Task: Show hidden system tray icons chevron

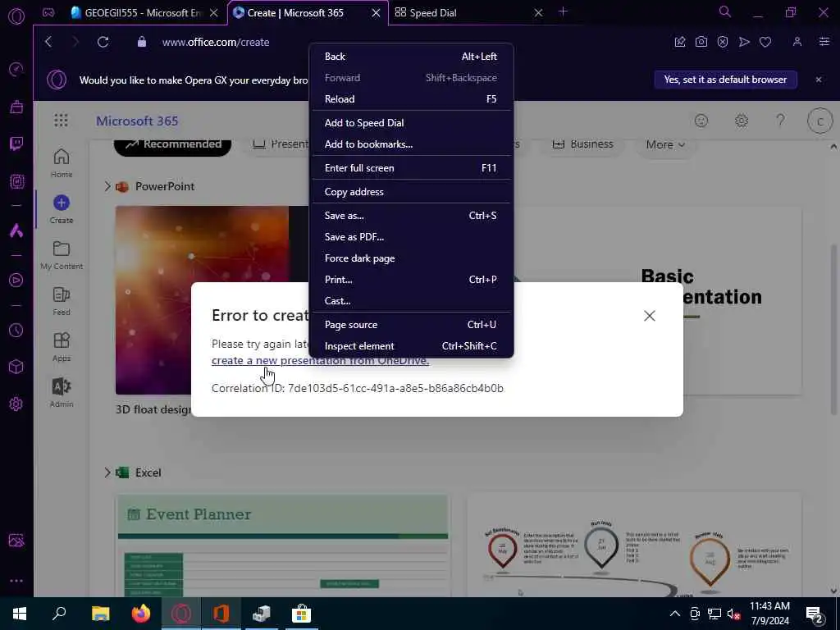Action: (x=675, y=614)
